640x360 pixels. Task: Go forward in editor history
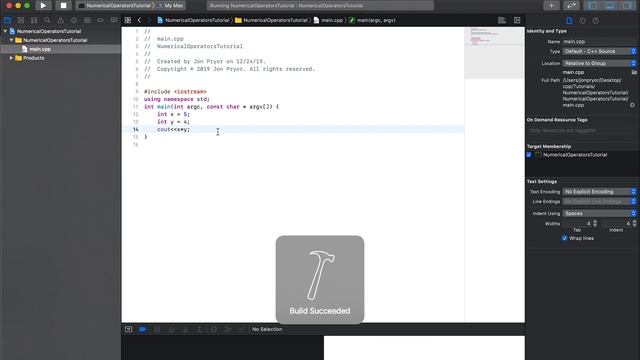pyautogui.click(x=149, y=20)
